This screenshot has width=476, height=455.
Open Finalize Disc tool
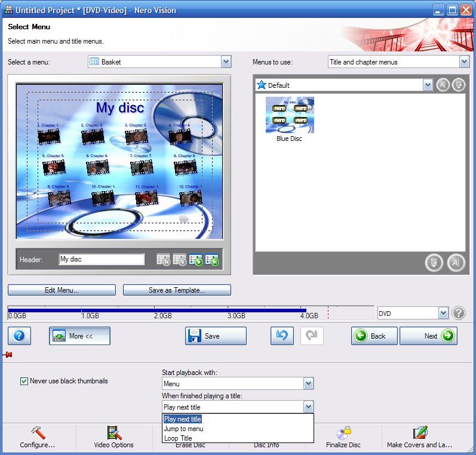(343, 436)
